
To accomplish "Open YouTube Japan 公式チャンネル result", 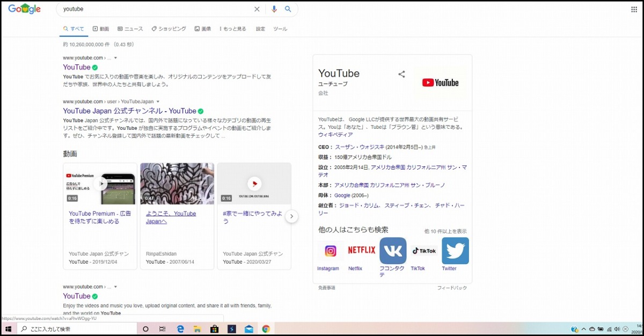I will (129, 111).
